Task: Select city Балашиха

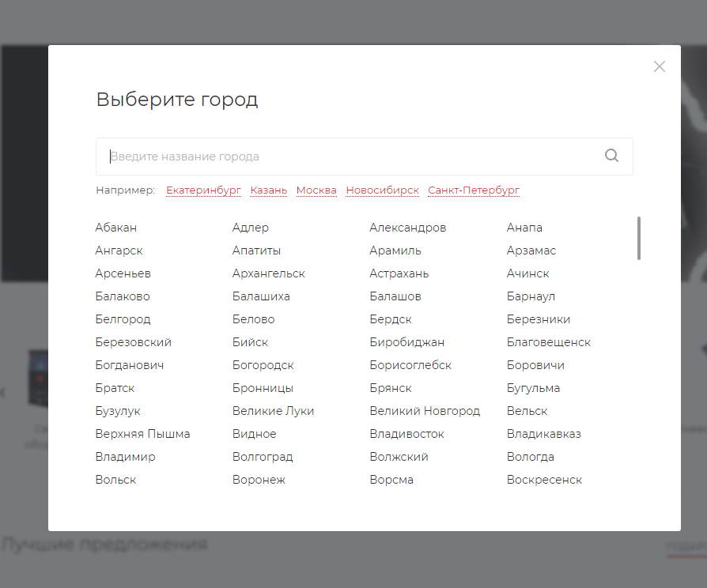Action: click(261, 296)
